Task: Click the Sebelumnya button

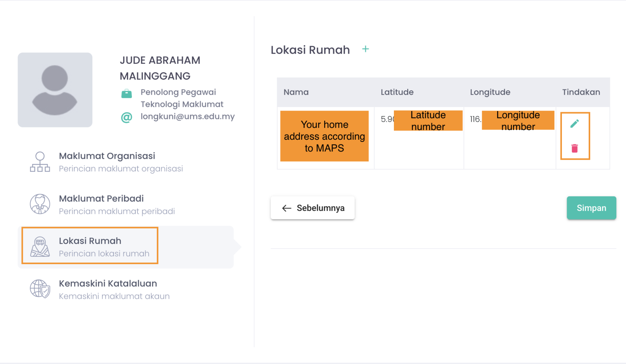Action: (312, 208)
